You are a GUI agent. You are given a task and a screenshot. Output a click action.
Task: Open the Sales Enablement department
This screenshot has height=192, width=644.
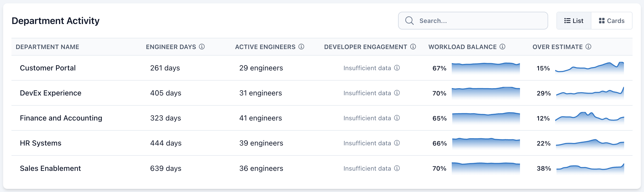tap(50, 169)
